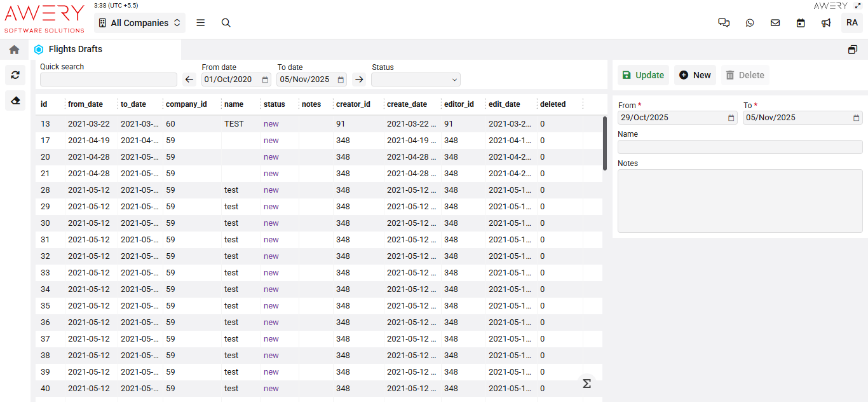Click the search magnifier icon
This screenshot has width=868, height=402.
tap(226, 23)
